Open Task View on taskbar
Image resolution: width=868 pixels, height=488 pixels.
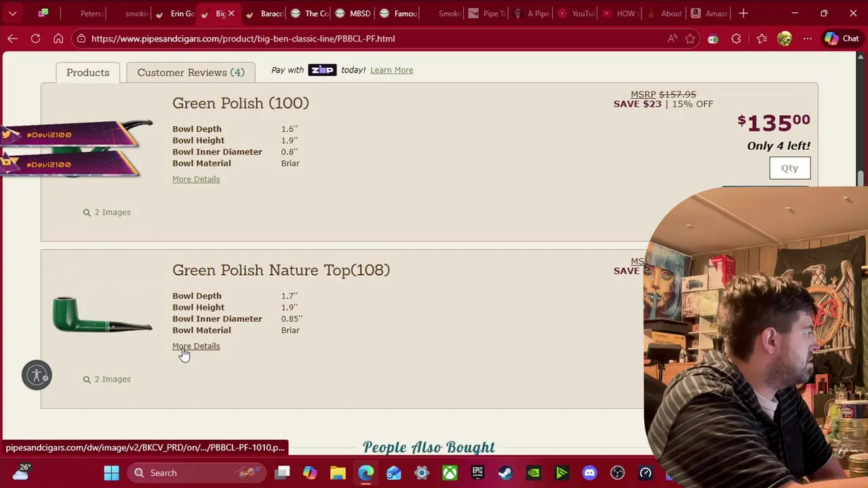[x=283, y=473]
